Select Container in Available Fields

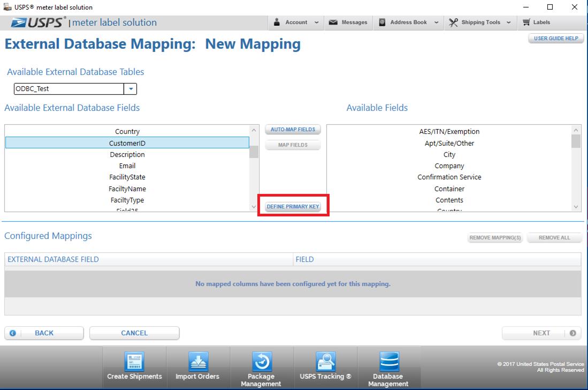(x=449, y=189)
